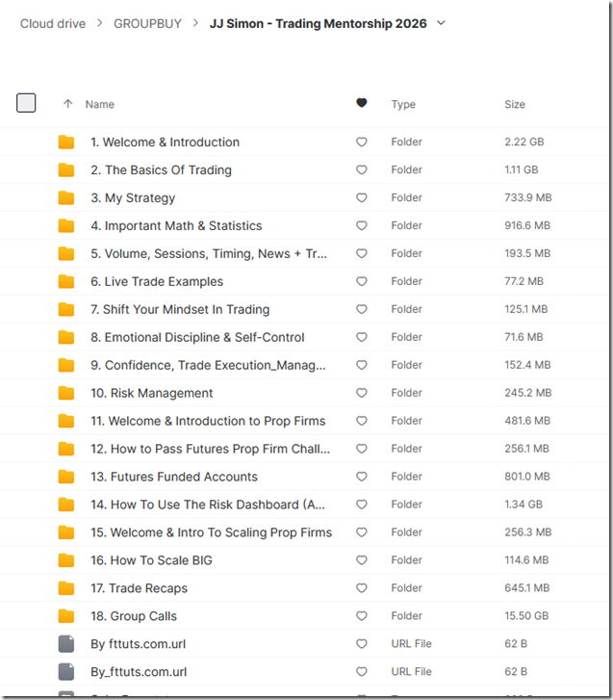Favourite 8. Emotional Discipline folder with heart
The height and width of the screenshot is (700, 613).
[x=362, y=337]
